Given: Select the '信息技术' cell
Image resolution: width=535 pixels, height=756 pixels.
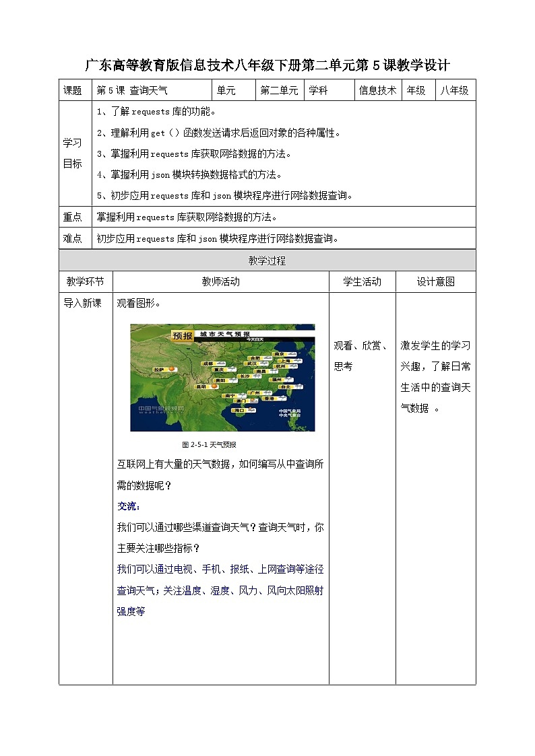Looking at the screenshot, I should tap(377, 90).
